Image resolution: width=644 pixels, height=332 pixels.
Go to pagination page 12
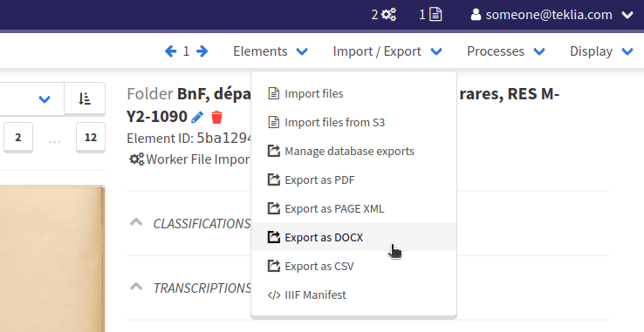[x=91, y=137]
